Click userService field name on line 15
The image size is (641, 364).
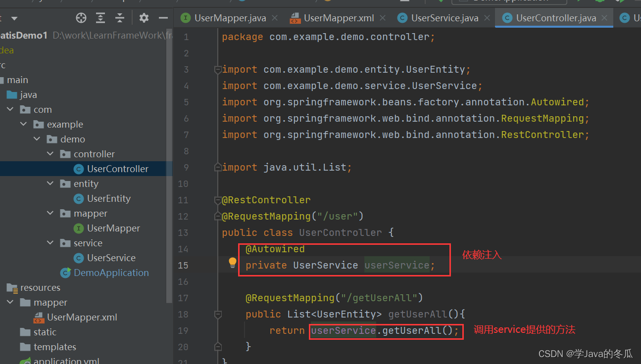click(x=397, y=265)
